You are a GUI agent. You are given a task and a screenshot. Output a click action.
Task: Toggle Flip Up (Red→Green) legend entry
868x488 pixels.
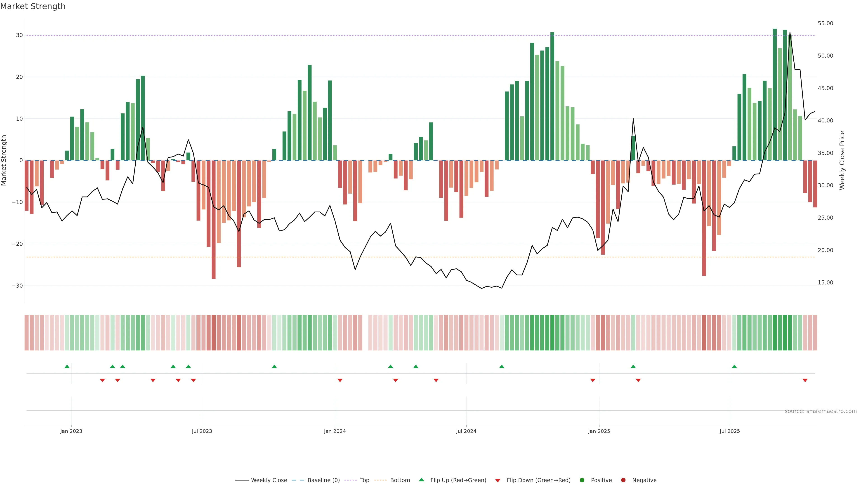tap(458, 480)
